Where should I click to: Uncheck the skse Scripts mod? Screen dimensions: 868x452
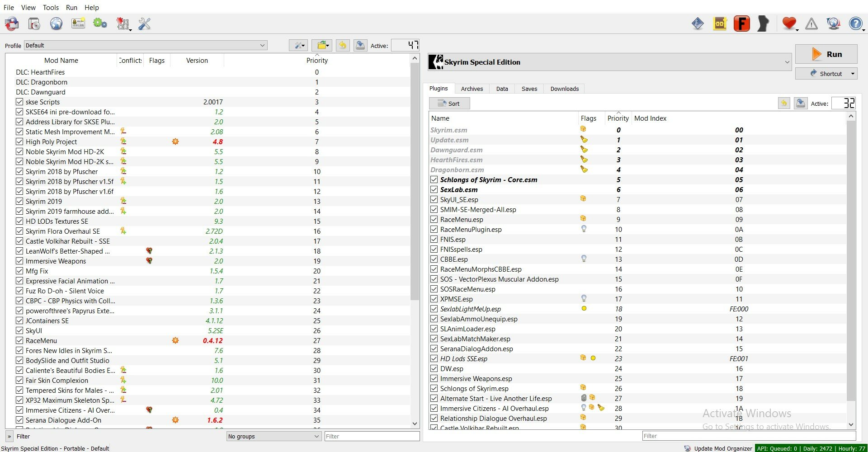(x=19, y=102)
